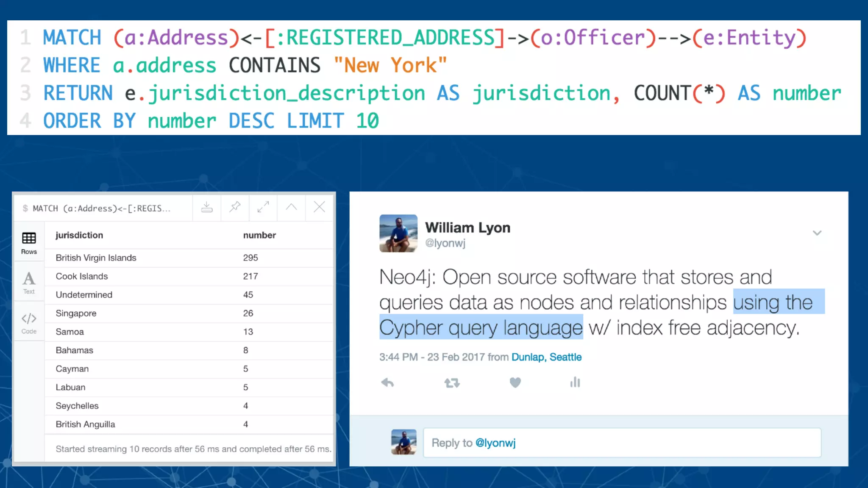The image size is (868, 488).
Task: Collapse the result frame with up chevron
Action: [x=291, y=207]
